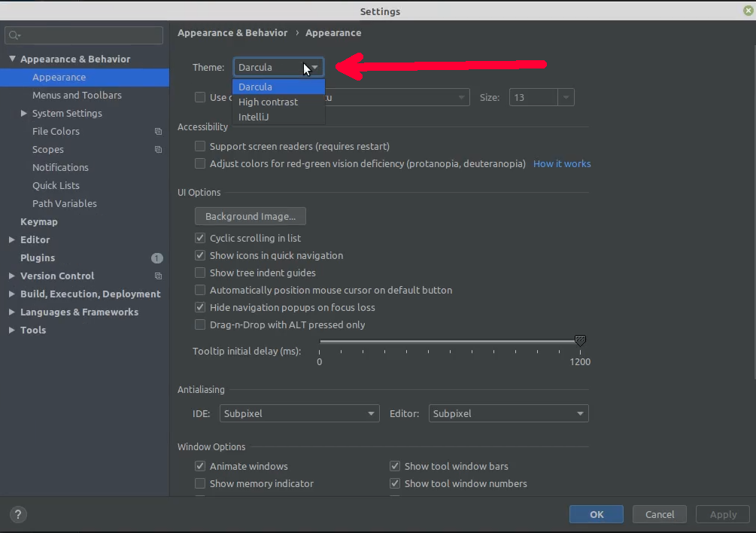The height and width of the screenshot is (533, 756).
Task: Select High contrast theme option
Action: (x=278, y=102)
